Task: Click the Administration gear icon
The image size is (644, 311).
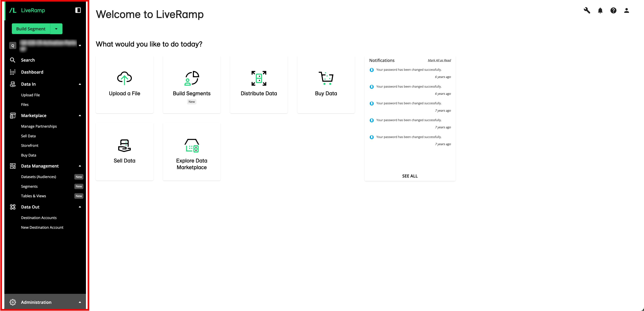Action: [x=12, y=302]
